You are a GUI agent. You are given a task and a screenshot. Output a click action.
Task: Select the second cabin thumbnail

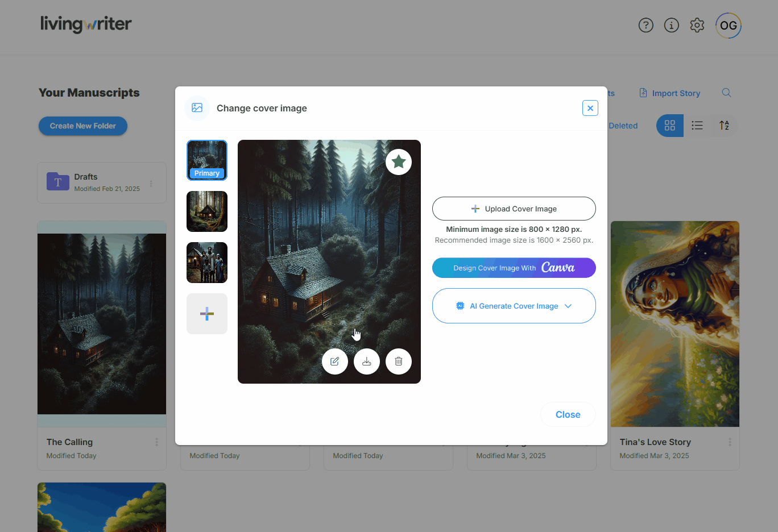[207, 211]
